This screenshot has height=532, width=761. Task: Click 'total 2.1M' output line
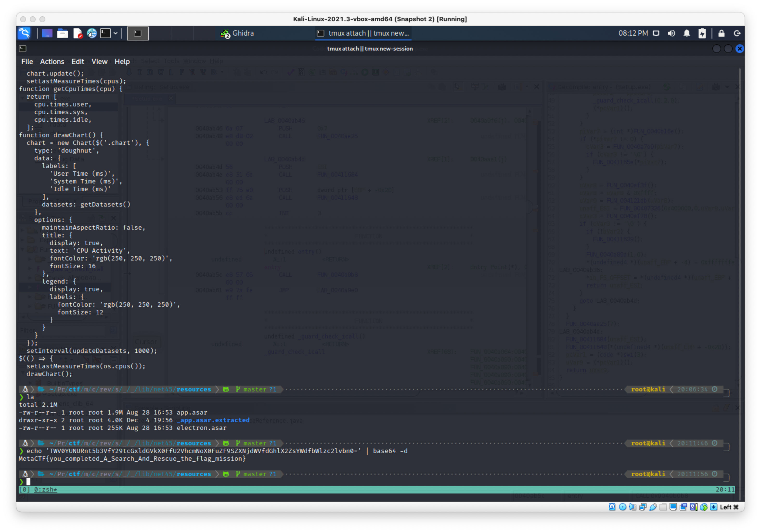(x=38, y=404)
